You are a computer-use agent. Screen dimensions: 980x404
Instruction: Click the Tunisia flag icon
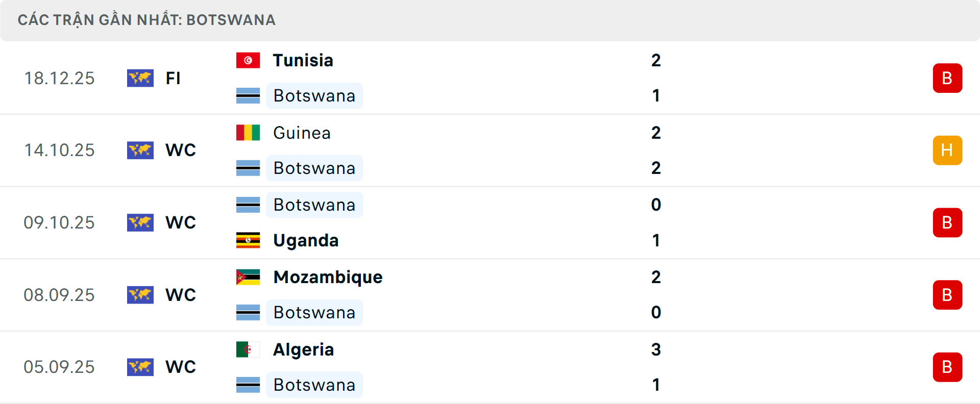tap(248, 60)
